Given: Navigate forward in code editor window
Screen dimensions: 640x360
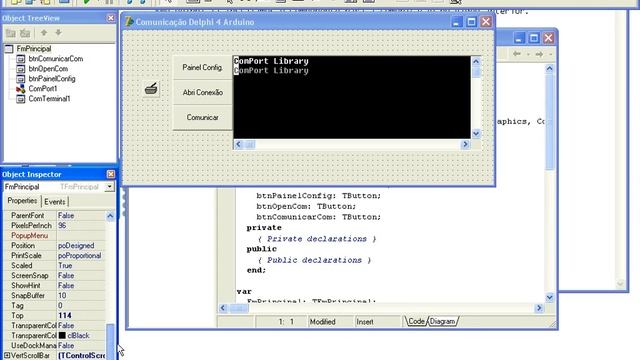Looking at the screenshot, I should (x=539, y=54).
